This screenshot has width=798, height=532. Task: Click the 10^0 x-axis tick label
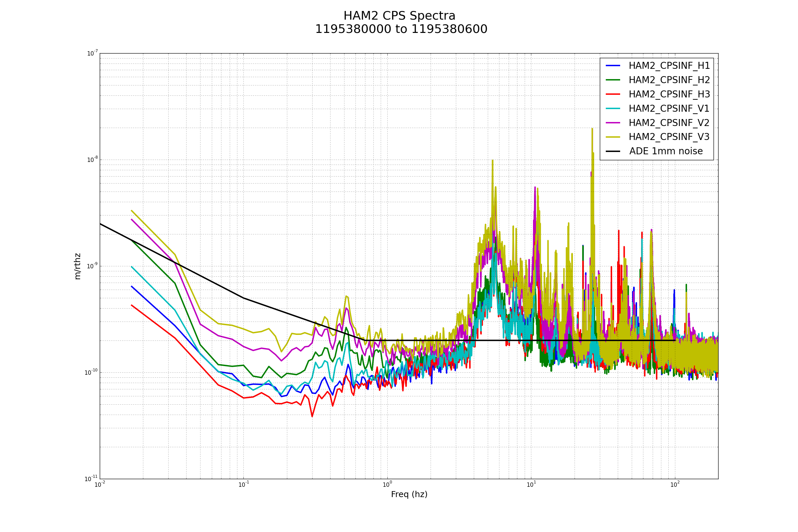(387, 484)
